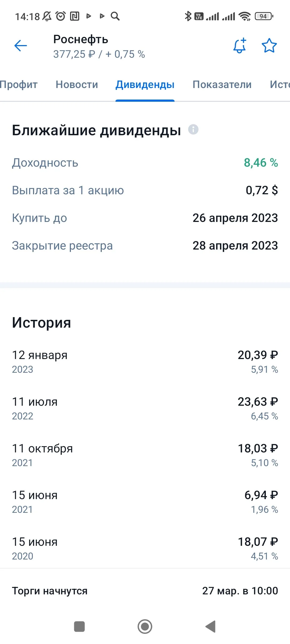Select the Дивиденды tab
Image resolution: width=290 pixels, height=644 pixels.
point(145,85)
